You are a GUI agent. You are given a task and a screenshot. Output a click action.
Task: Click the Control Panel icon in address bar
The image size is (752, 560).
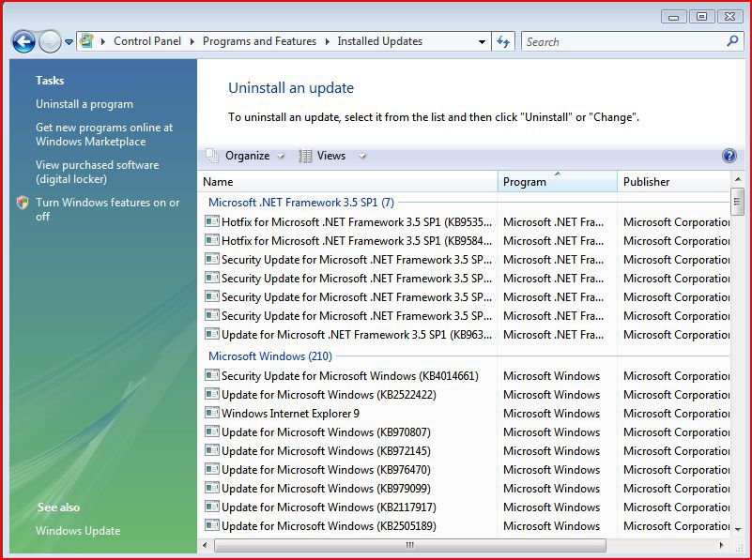(x=87, y=41)
